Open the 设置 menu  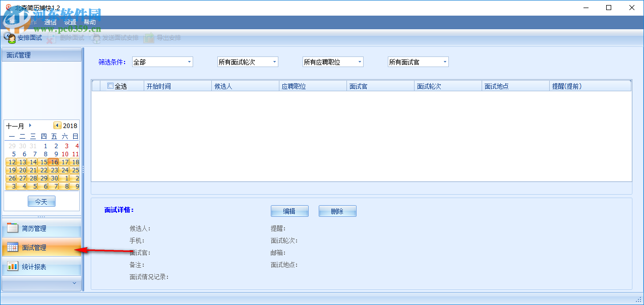pos(70,22)
